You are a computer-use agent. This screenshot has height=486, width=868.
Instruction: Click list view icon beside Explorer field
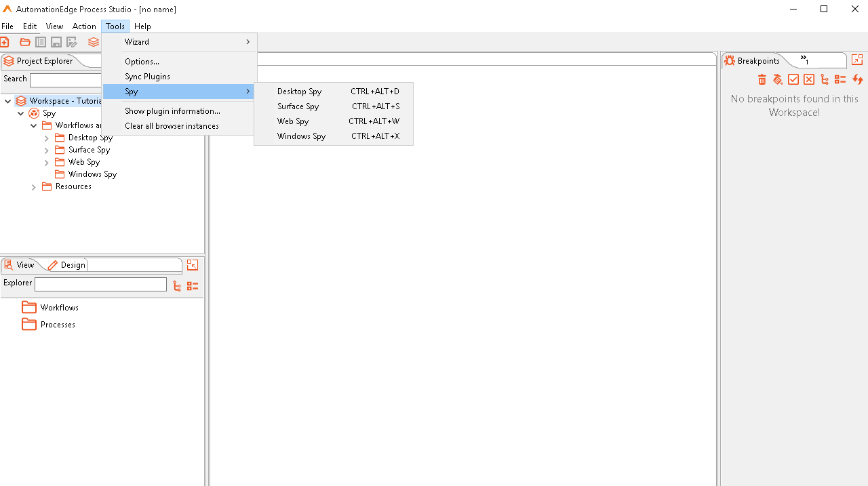pyautogui.click(x=193, y=286)
